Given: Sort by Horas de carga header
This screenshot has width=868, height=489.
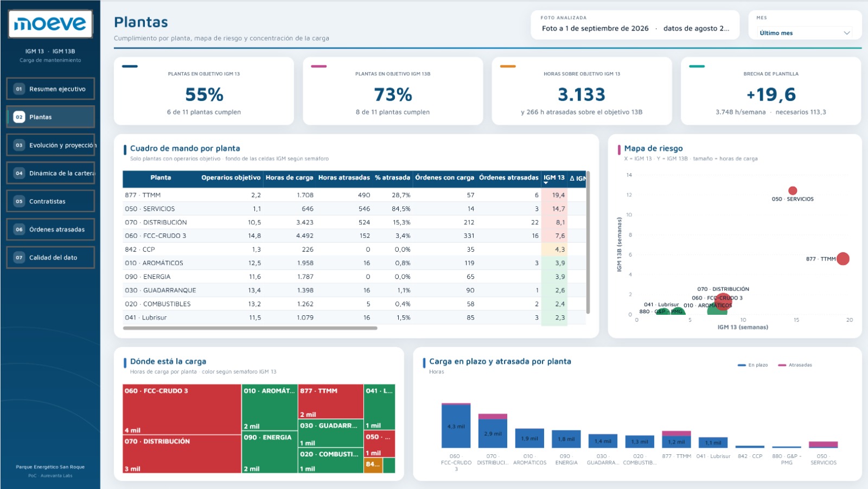Looking at the screenshot, I should [x=289, y=178].
